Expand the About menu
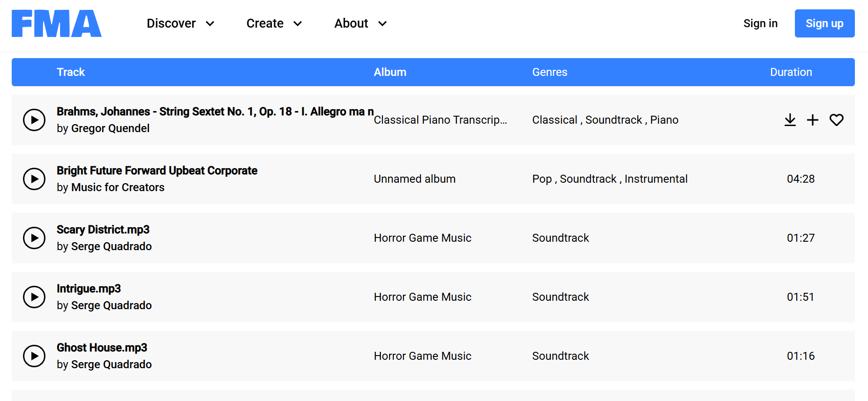Viewport: 868px width, 401px height. pos(360,23)
